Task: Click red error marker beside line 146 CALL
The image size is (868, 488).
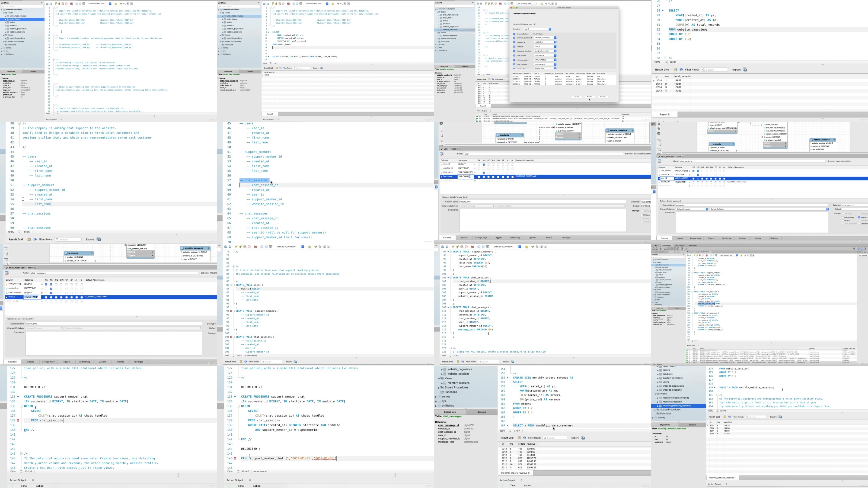Action: pos(235,458)
